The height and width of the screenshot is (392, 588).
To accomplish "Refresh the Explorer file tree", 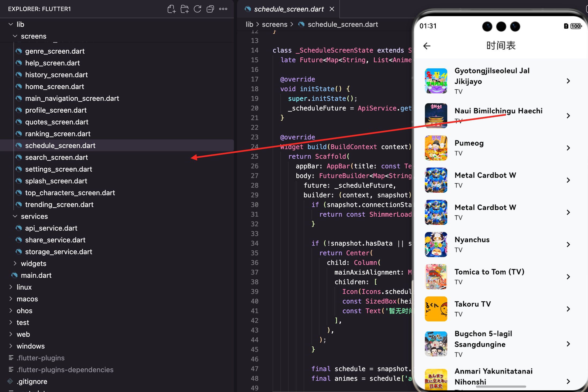I will tap(197, 9).
